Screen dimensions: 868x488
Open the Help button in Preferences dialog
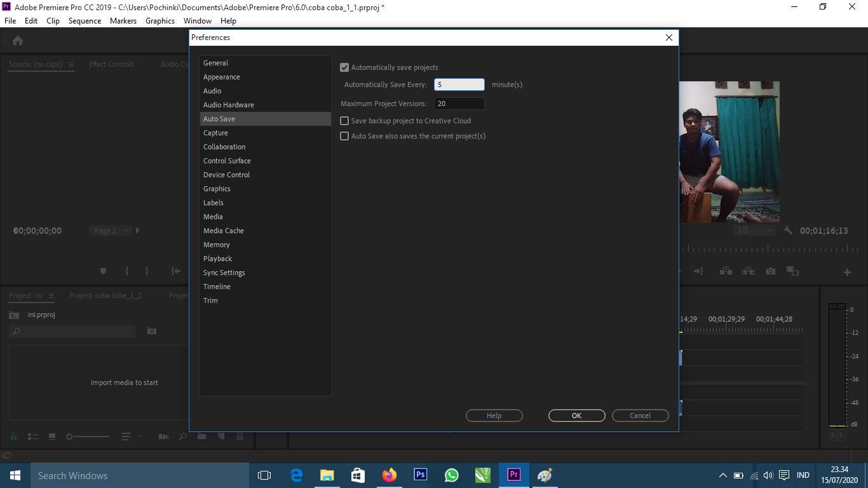point(494,416)
